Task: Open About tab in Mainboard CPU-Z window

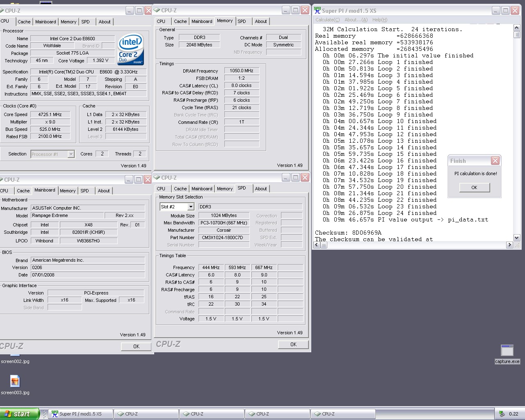Action: 104,191
